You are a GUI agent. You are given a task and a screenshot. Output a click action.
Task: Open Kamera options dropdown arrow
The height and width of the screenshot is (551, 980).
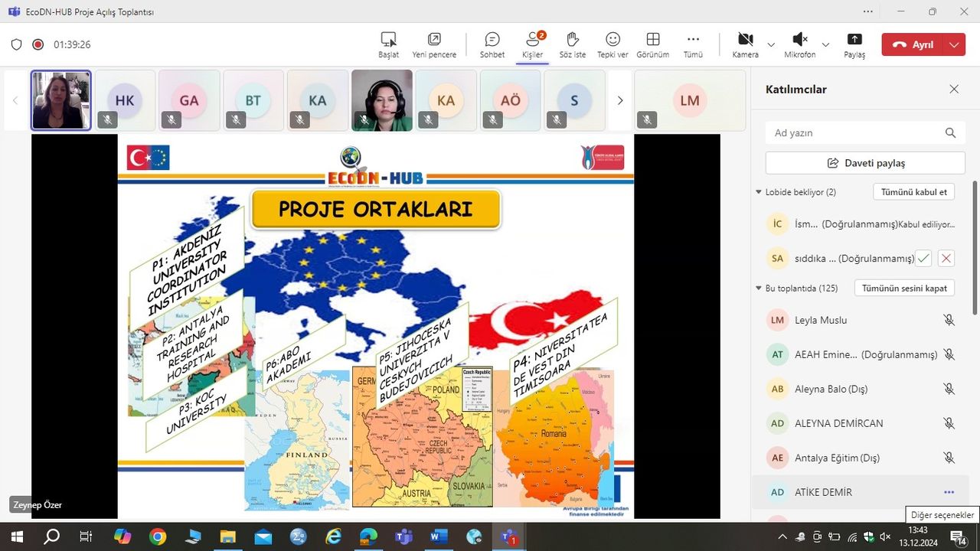point(771,44)
